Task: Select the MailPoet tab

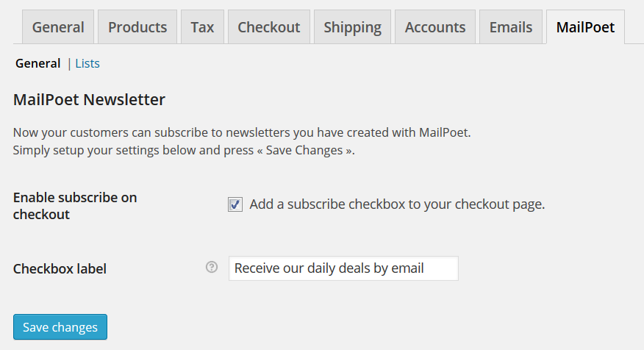Action: coord(585,27)
